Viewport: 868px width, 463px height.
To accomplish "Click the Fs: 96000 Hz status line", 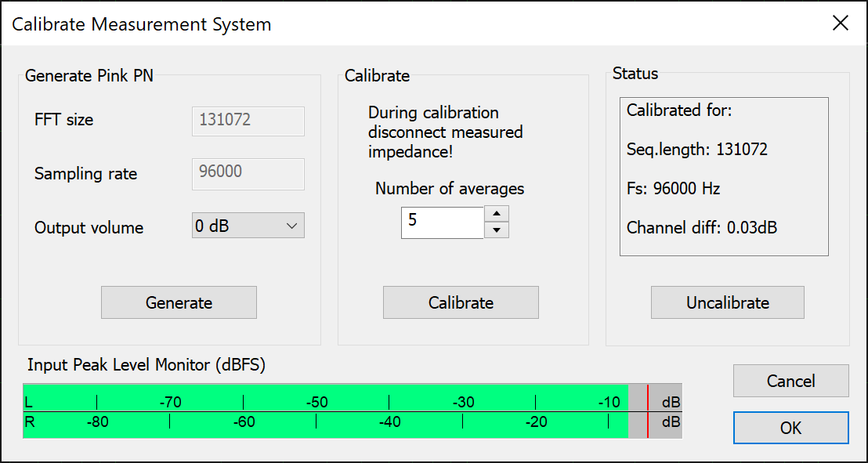I will point(673,189).
